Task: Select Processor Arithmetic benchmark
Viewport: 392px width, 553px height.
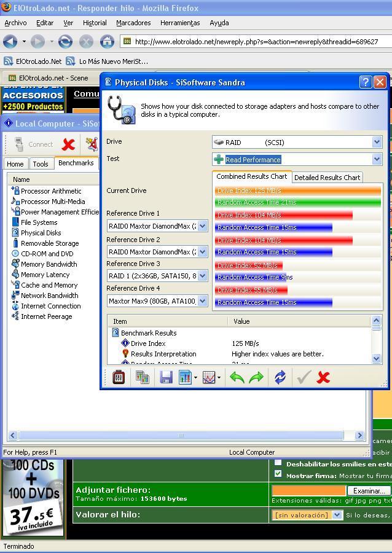Action: [x=51, y=191]
